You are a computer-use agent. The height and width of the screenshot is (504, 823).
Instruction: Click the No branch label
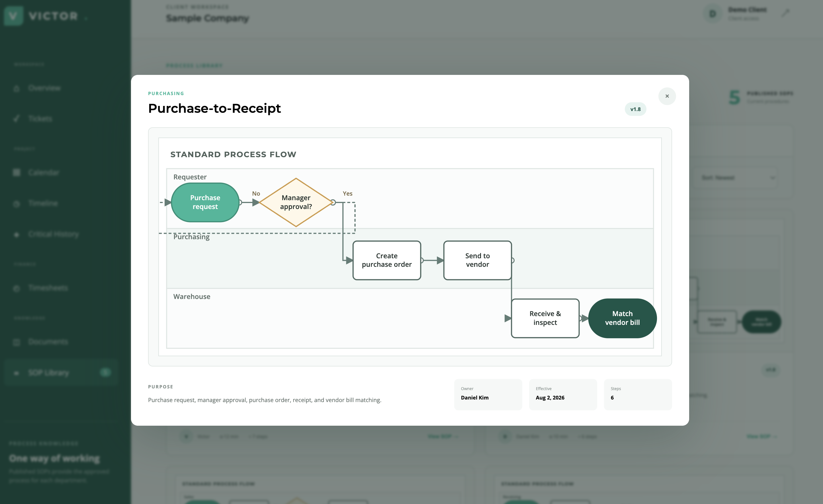pyautogui.click(x=256, y=193)
